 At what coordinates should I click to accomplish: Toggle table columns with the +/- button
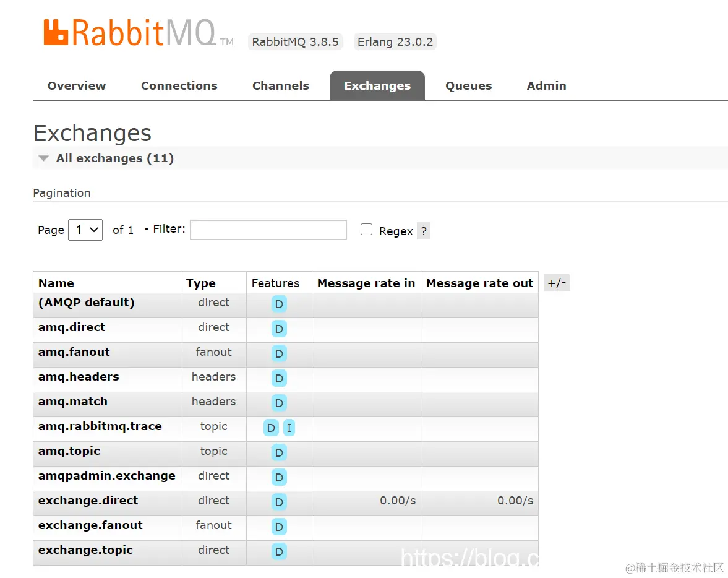click(557, 282)
